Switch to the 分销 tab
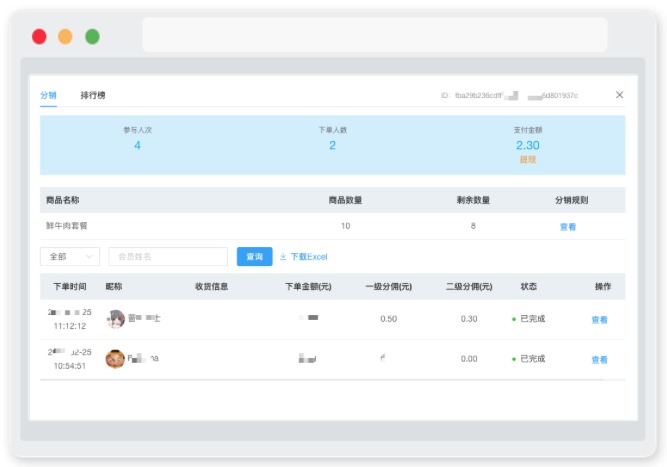Image resolution: width=667 pixels, height=467 pixels. (48, 95)
